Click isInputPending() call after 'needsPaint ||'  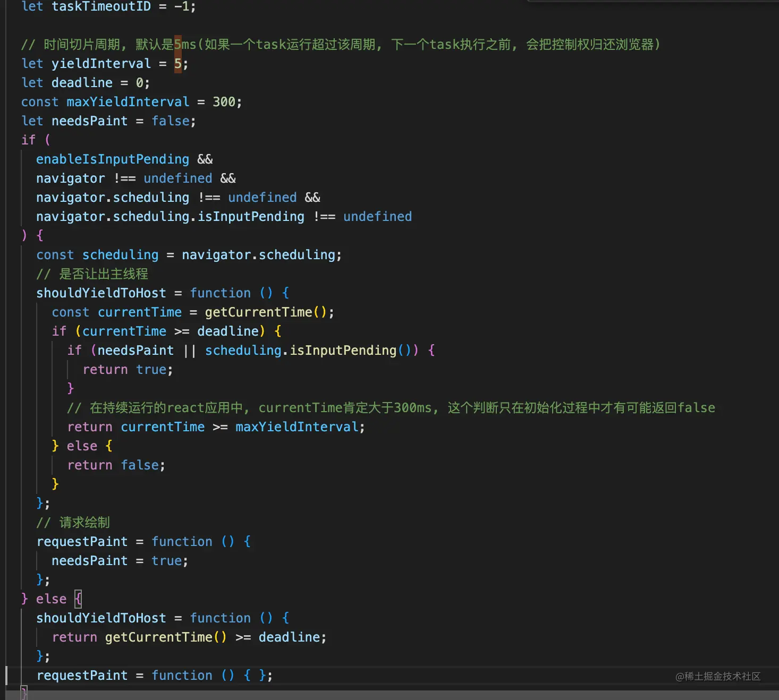click(x=351, y=351)
